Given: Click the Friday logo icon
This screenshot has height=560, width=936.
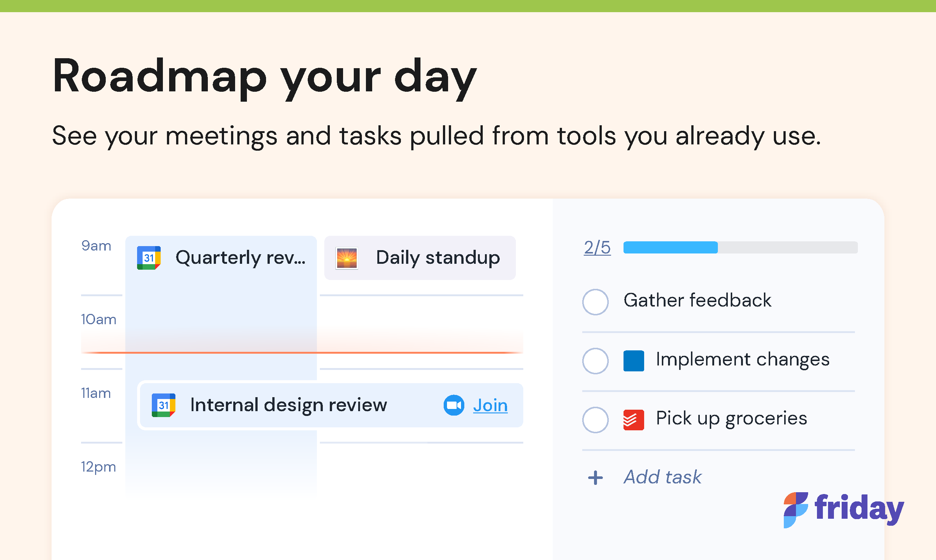Looking at the screenshot, I should 796,510.
